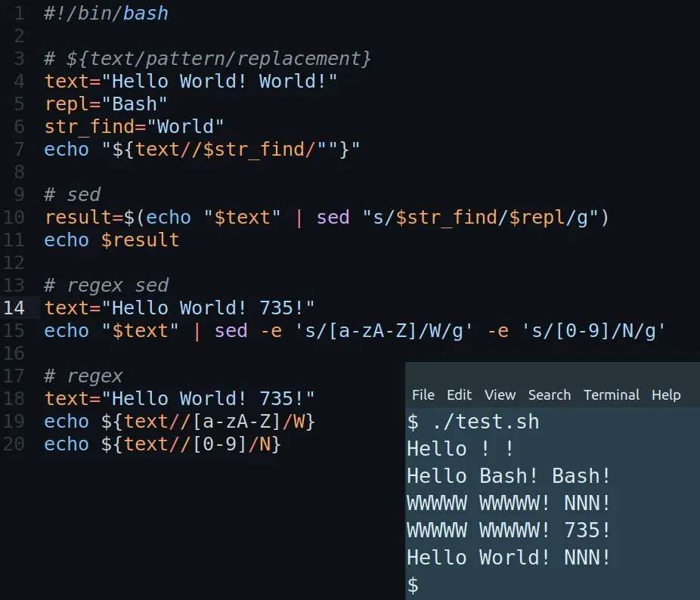Open the Search menu in the terminal
Image resolution: width=700 pixels, height=600 pixels.
tap(549, 394)
